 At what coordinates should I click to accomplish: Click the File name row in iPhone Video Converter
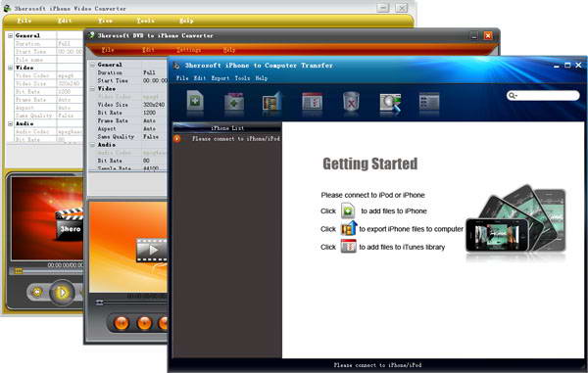pos(48,60)
